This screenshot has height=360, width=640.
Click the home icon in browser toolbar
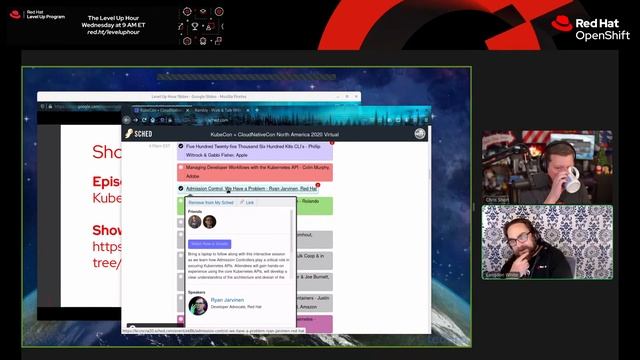coord(153,120)
